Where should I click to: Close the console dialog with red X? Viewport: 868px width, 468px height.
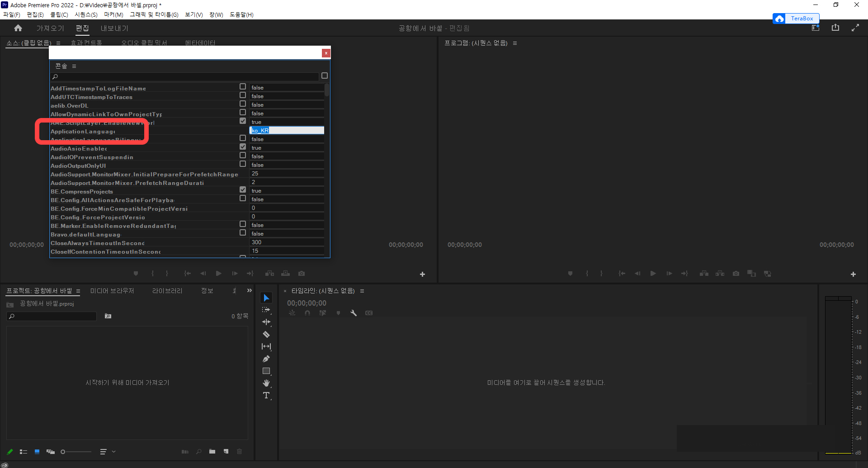[326, 53]
